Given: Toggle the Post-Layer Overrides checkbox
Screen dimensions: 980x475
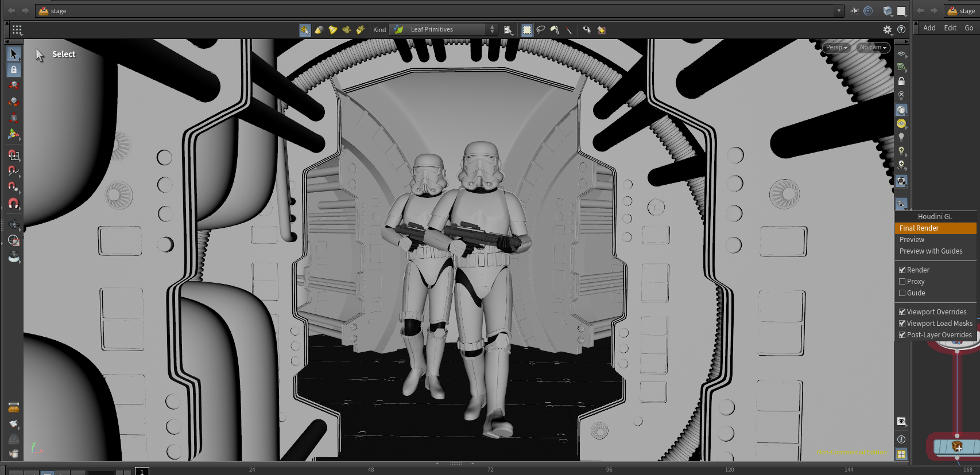Looking at the screenshot, I should click(x=902, y=335).
